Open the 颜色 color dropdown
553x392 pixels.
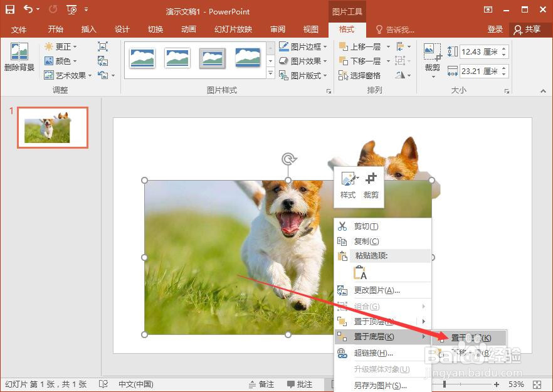coord(61,61)
